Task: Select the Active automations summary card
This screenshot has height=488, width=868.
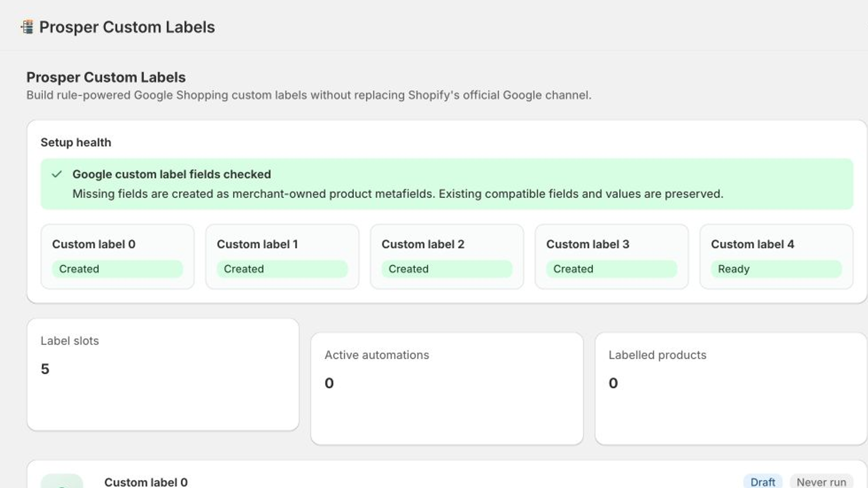Action: coord(447,389)
